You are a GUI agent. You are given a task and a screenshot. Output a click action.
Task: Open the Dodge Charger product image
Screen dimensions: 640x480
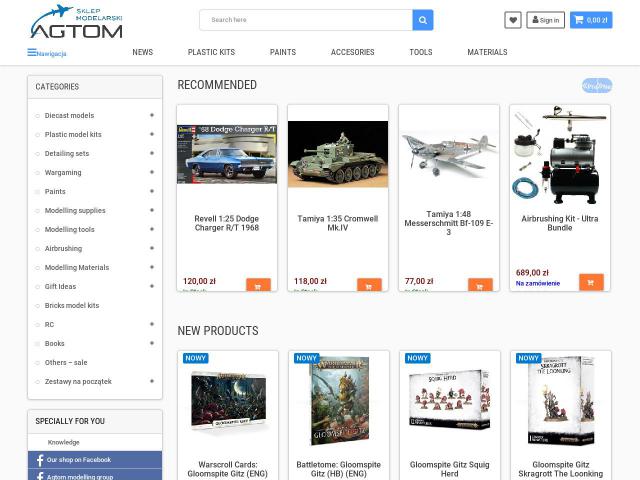pyautogui.click(x=227, y=154)
